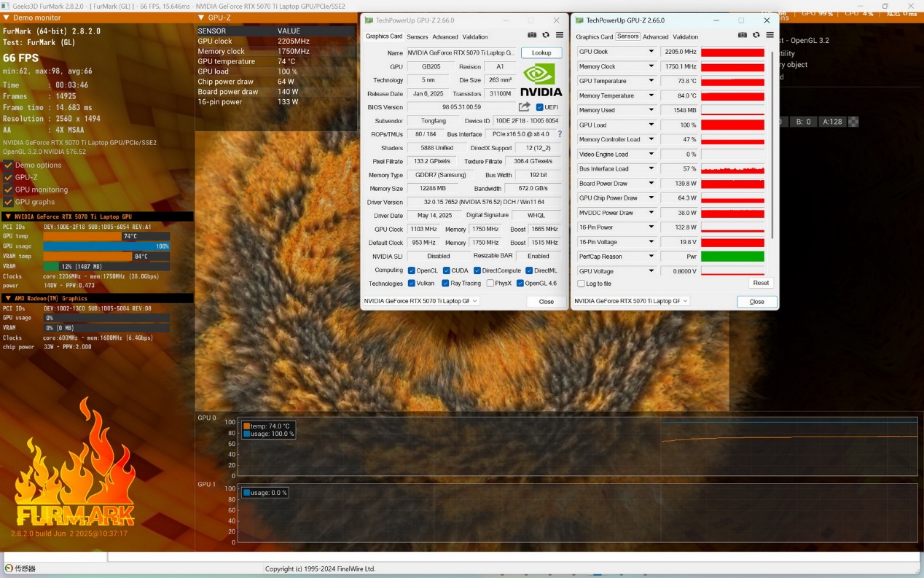Open the GPU Temperature sensor dropdown
Viewport: 924px width, 578px height.
[651, 81]
